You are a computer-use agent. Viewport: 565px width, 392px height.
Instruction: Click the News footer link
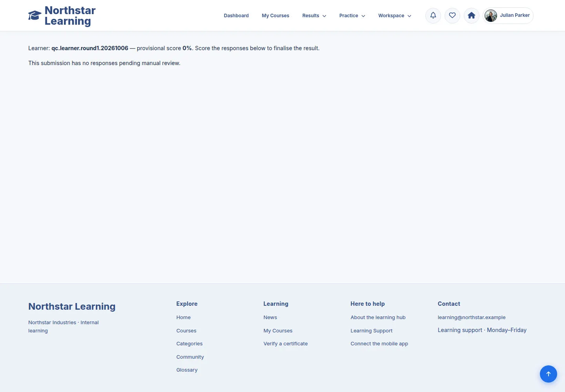coord(270,318)
